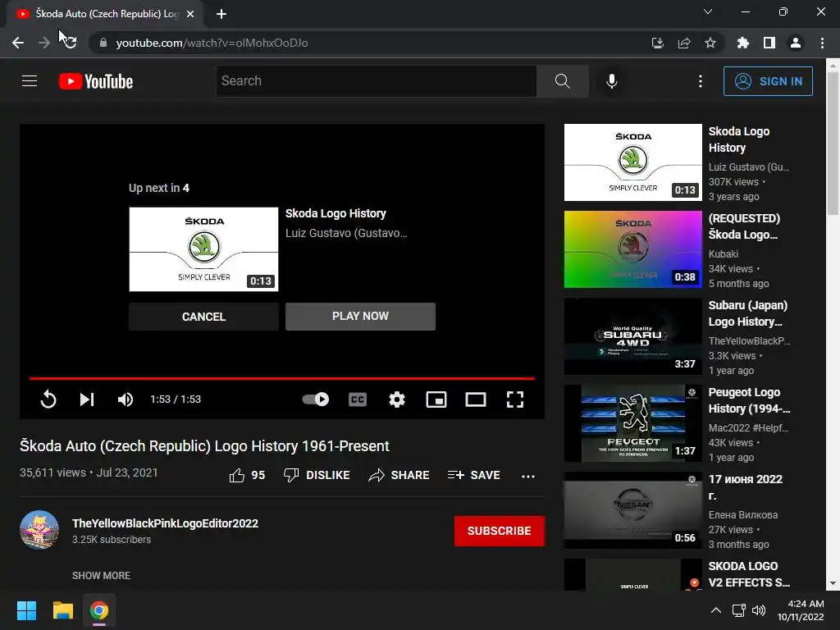Click the Dislike button

click(317, 475)
